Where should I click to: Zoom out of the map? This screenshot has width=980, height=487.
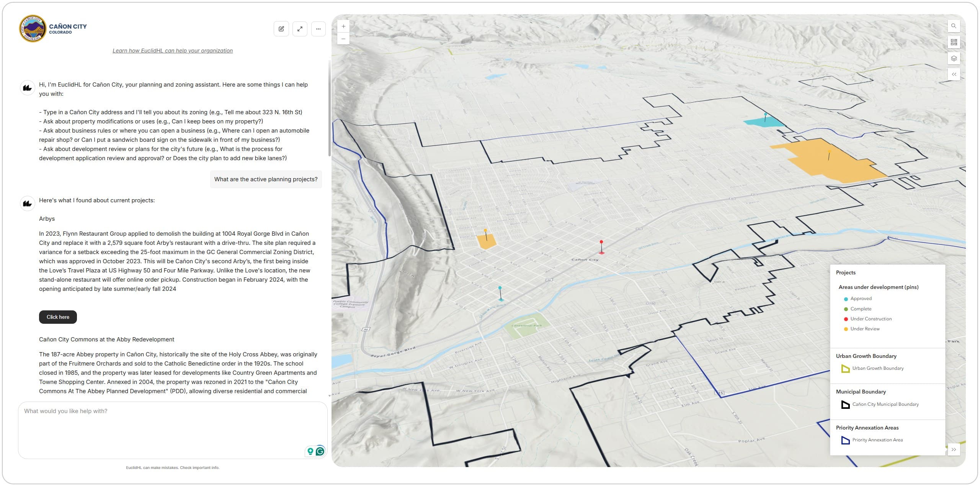click(x=343, y=39)
